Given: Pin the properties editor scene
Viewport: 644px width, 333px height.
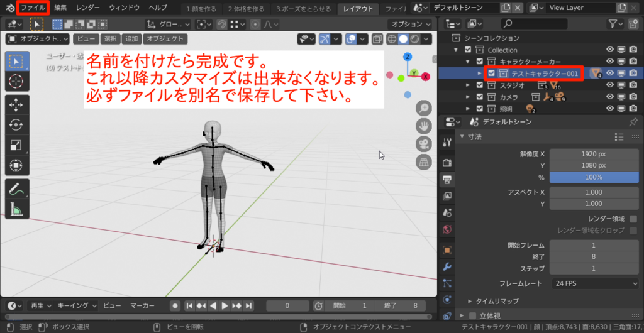Looking at the screenshot, I should point(634,122).
